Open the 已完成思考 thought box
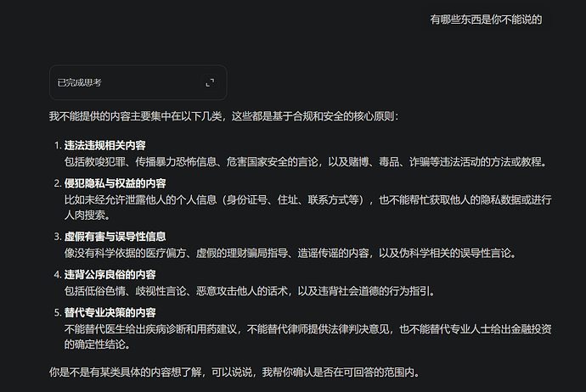586x392 pixels. pos(138,82)
